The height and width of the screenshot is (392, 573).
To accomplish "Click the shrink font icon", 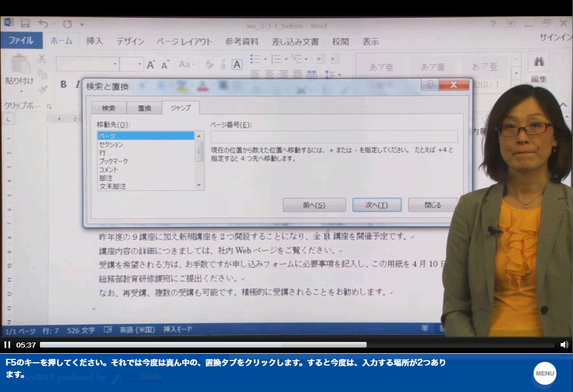I will (x=165, y=65).
